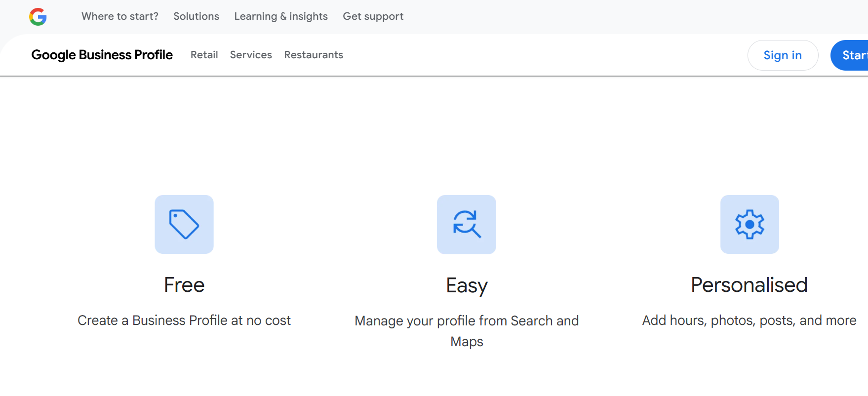This screenshot has height=396, width=868.
Task: Open the Get support menu
Action: (373, 16)
